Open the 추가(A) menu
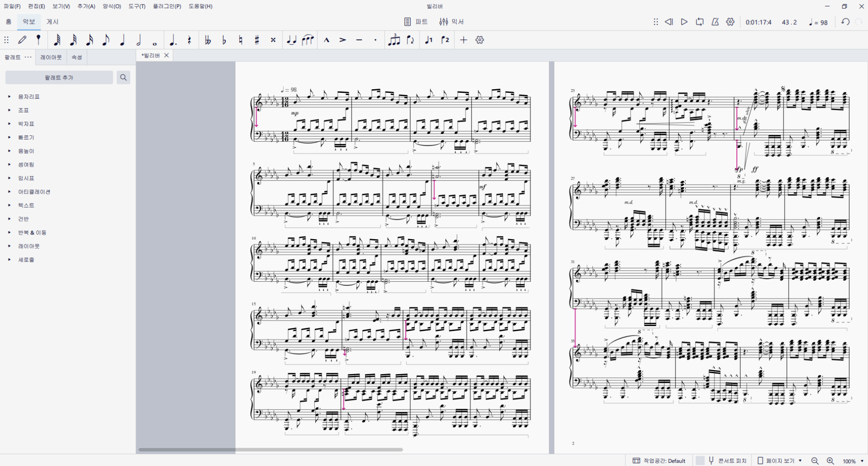The image size is (868, 466). point(86,6)
